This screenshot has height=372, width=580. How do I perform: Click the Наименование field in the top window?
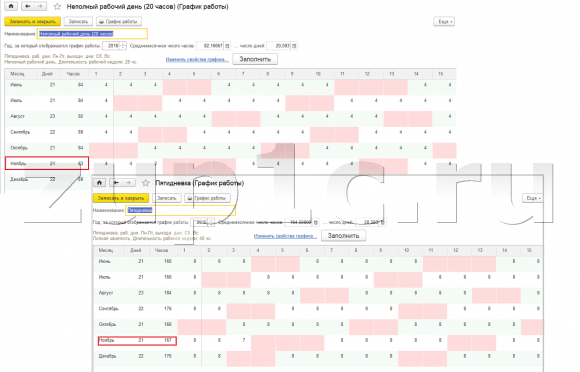coord(92,34)
